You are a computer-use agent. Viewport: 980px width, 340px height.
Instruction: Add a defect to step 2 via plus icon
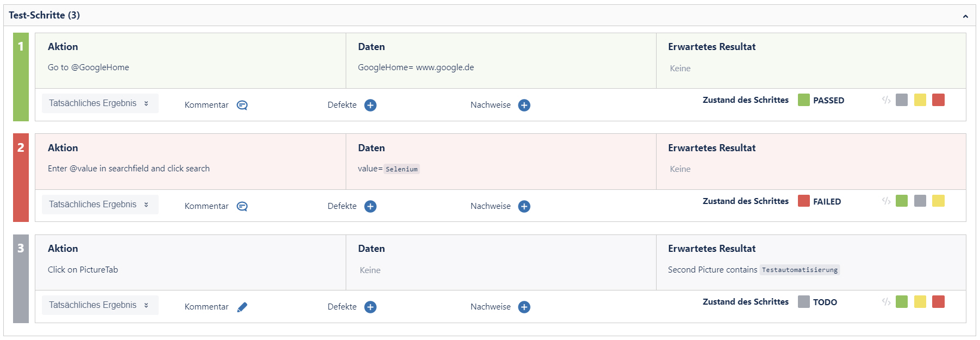(370, 206)
